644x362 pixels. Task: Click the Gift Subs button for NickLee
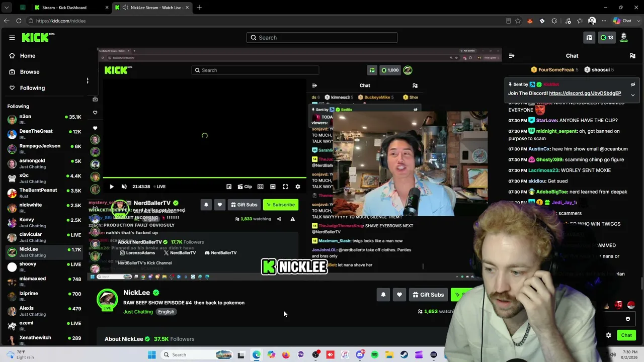click(x=427, y=295)
